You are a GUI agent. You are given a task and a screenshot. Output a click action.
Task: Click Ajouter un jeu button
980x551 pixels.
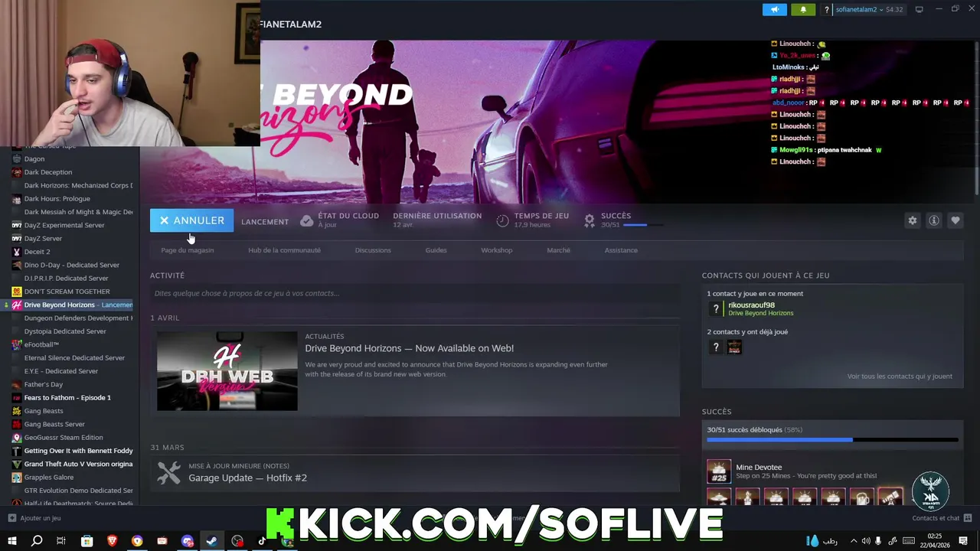click(34, 518)
